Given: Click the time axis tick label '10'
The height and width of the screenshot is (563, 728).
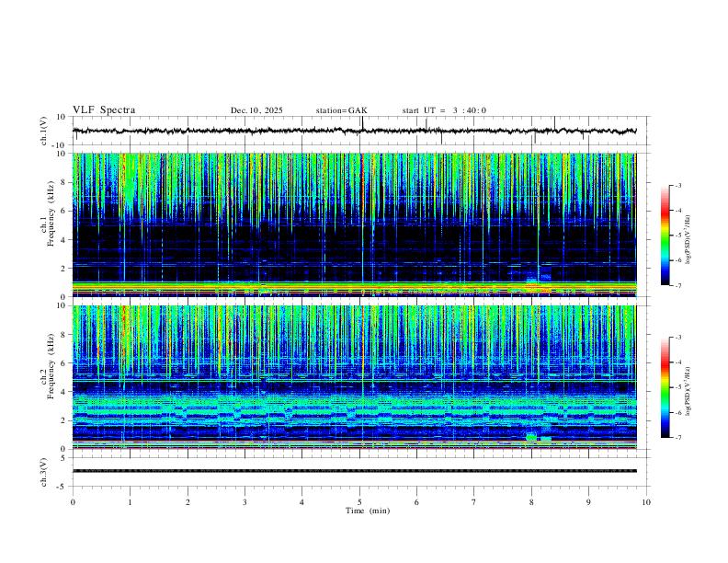Looking at the screenshot, I should pos(646,502).
